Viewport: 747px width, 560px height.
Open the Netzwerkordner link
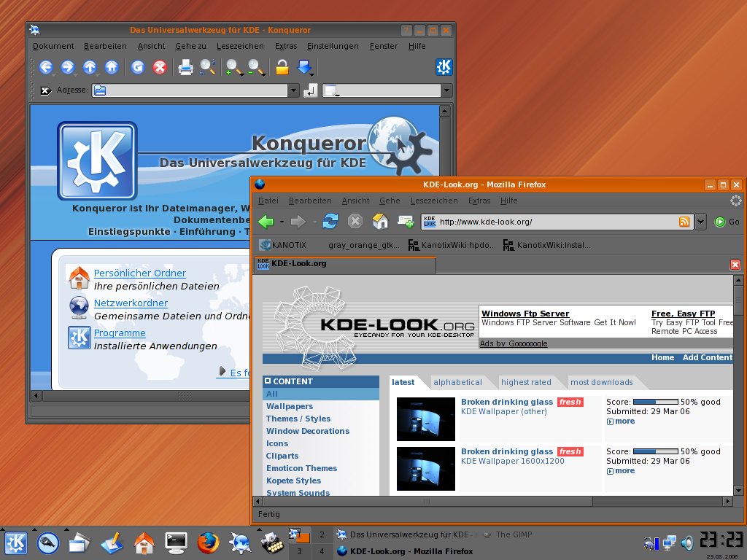tap(131, 303)
